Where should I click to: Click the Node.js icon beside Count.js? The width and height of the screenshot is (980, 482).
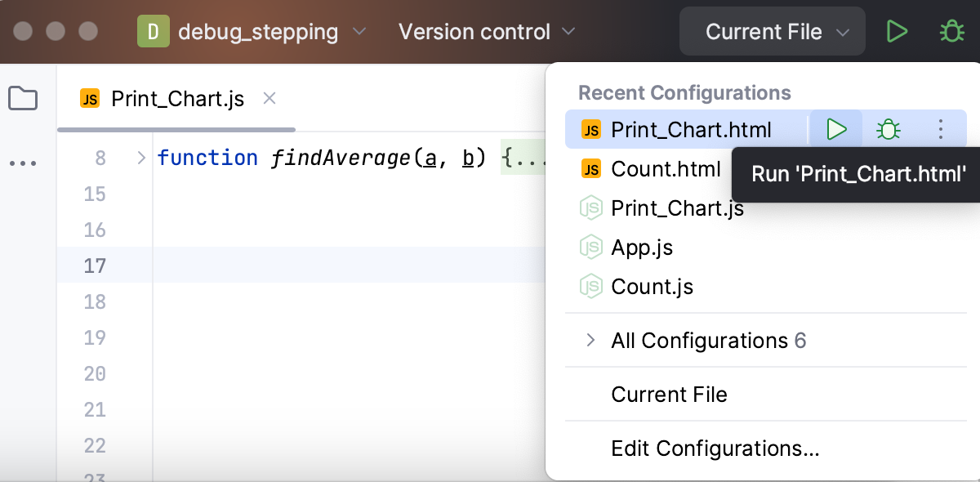click(x=590, y=287)
